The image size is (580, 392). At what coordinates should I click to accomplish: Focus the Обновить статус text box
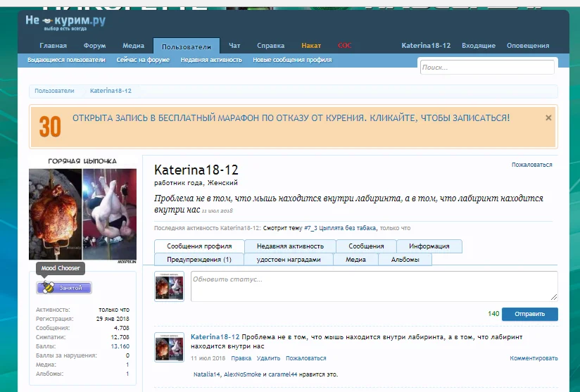(374, 286)
